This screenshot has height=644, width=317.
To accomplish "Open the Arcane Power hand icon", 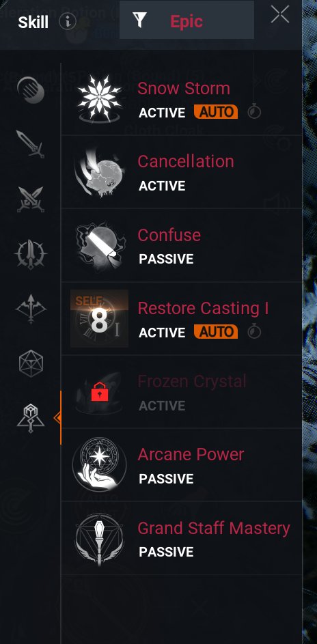I will point(99,464).
